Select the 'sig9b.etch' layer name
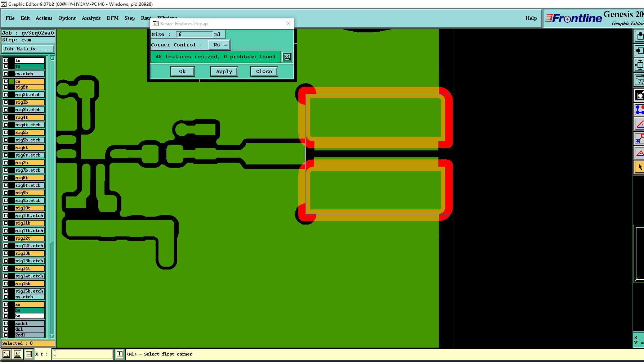 [29, 200]
